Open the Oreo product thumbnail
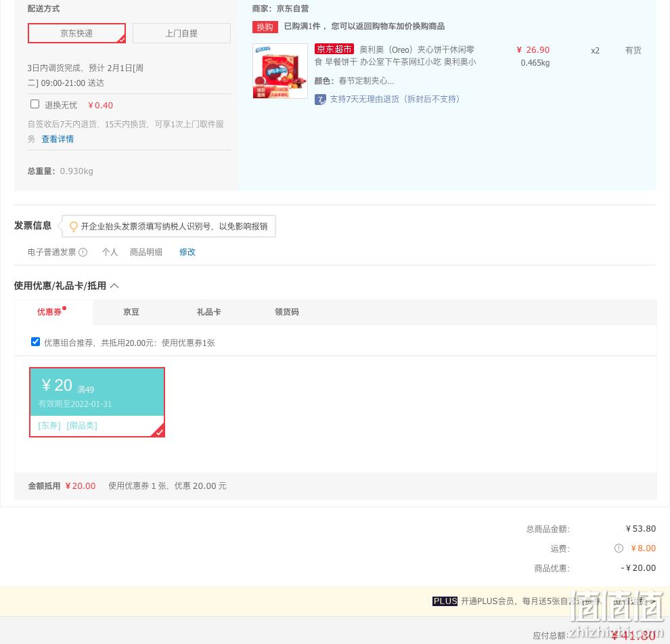670x644 pixels. [280, 71]
